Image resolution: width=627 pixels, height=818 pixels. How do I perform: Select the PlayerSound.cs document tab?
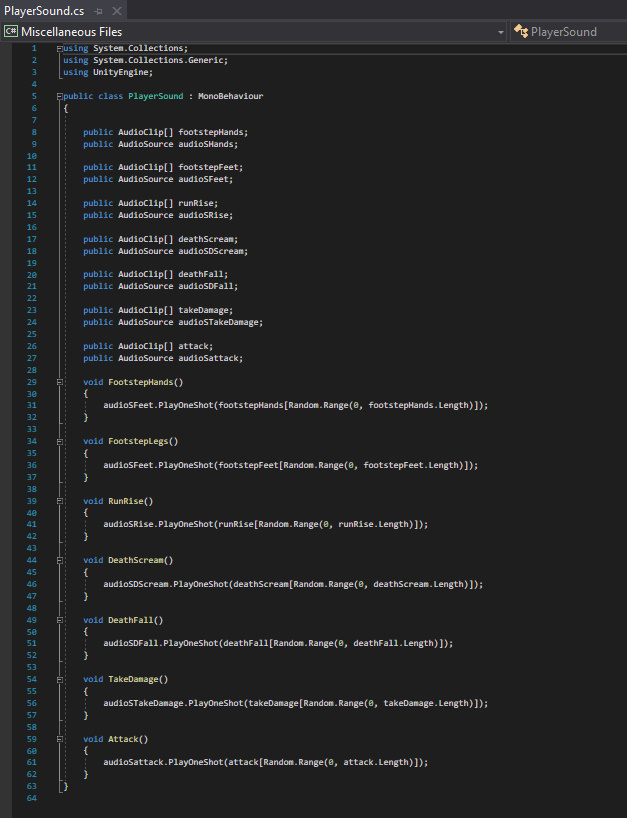(x=44, y=11)
